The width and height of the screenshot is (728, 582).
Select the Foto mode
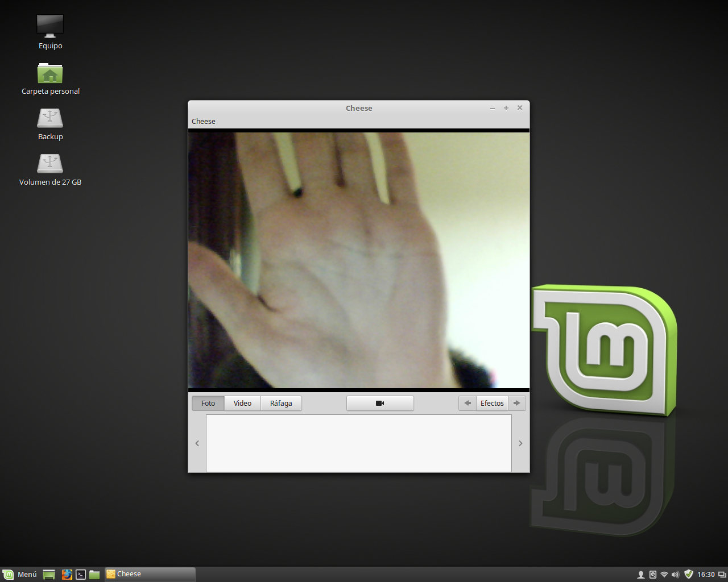point(208,403)
